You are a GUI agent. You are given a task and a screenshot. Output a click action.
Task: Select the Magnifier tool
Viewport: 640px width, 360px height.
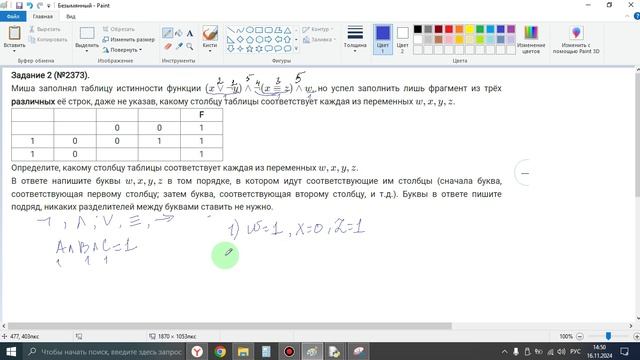(x=190, y=47)
